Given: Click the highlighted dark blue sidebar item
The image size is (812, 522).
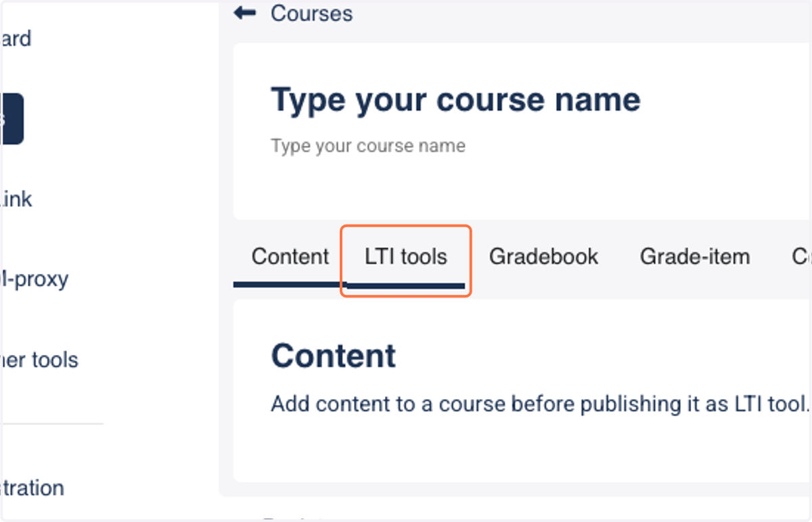Looking at the screenshot, I should coord(12,119).
